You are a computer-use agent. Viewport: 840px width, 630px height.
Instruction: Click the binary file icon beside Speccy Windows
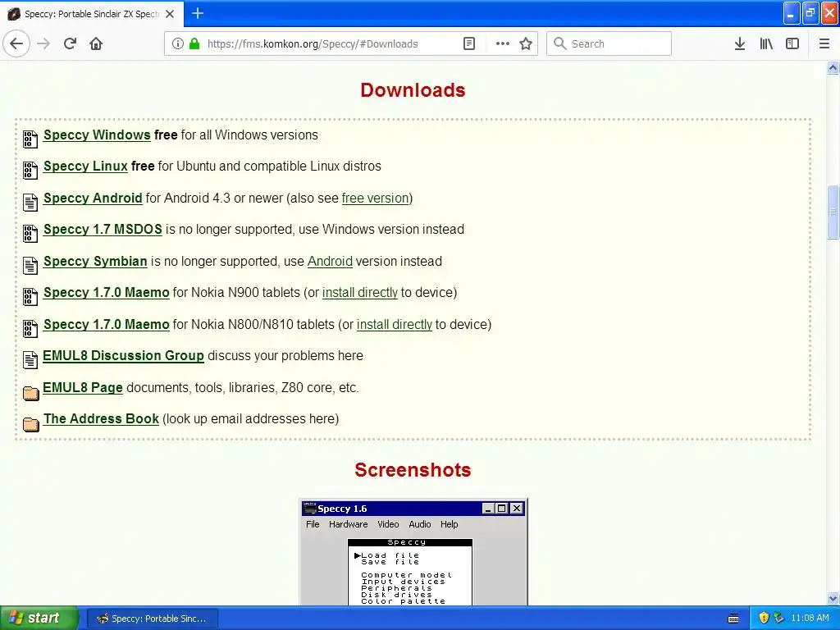pos(30,139)
